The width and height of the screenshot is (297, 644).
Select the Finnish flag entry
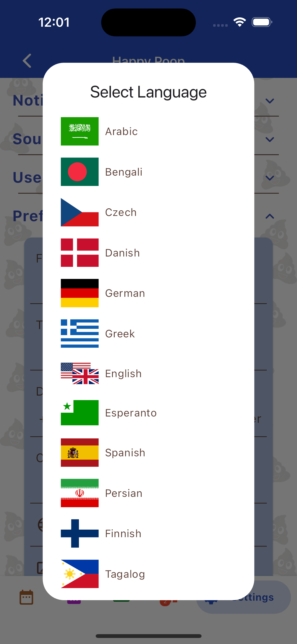point(123,533)
